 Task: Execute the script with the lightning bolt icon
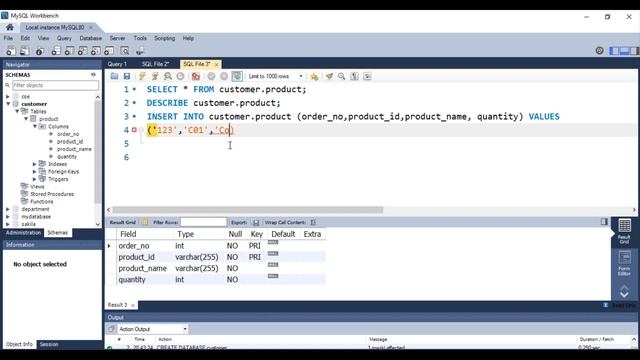pos(142,76)
